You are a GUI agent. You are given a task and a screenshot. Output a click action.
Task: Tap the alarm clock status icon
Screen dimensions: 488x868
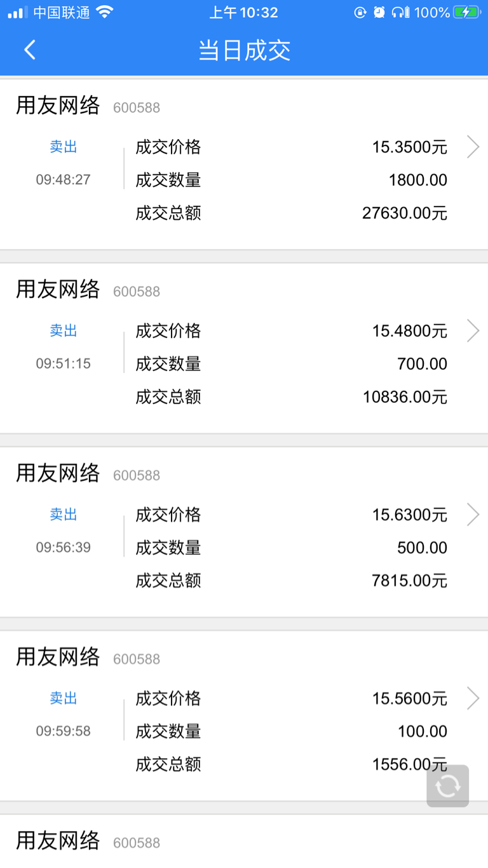pos(379,12)
